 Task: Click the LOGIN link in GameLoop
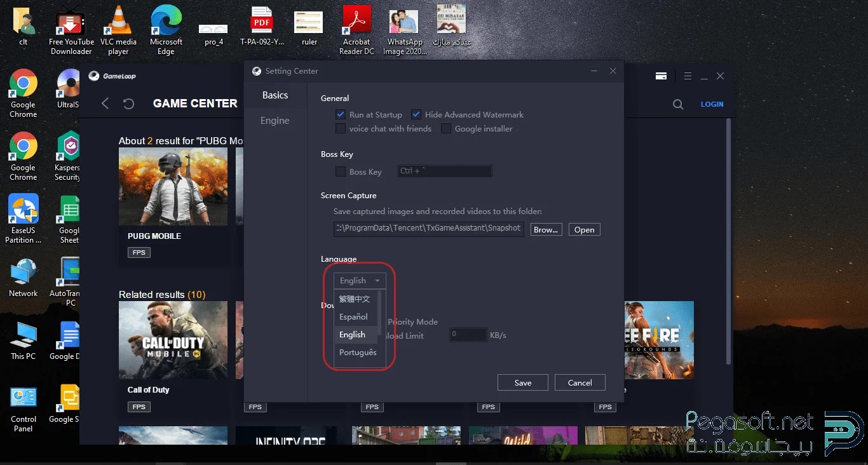tap(712, 104)
